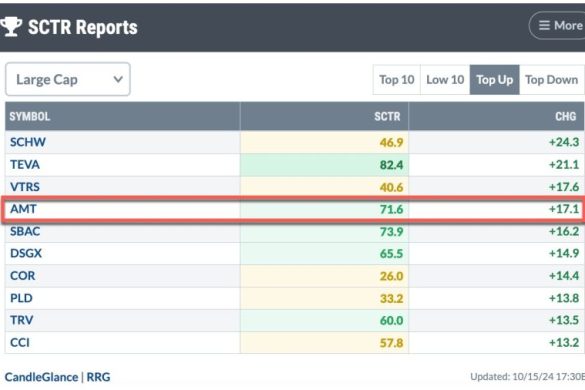Viewport: 585px width, 390px height.
Task: Click COR's SCTR value 26.0
Action: [x=391, y=276]
